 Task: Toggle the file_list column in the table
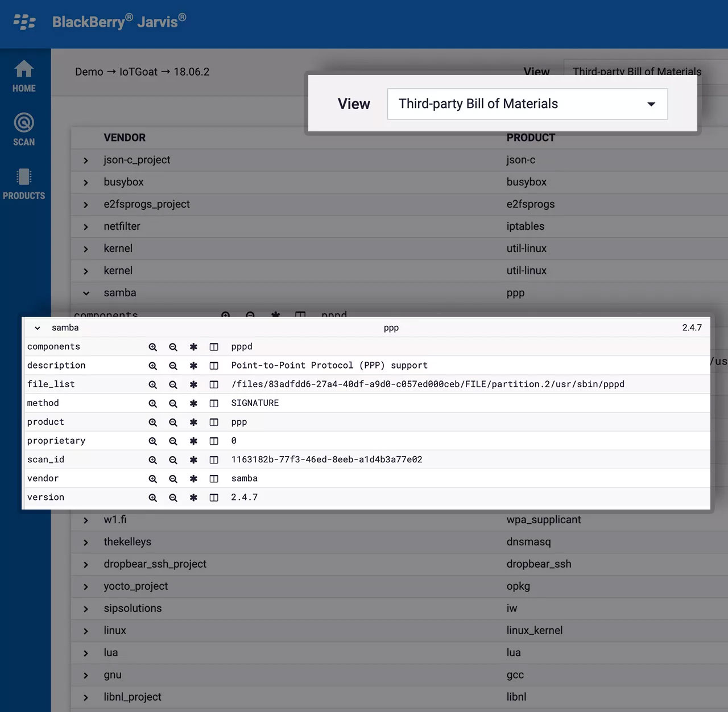coord(214,384)
